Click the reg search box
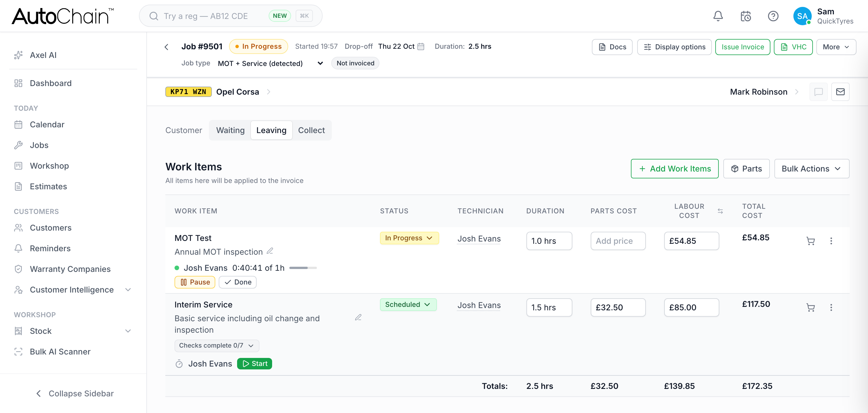Image resolution: width=868 pixels, height=413 pixels. pyautogui.click(x=230, y=16)
